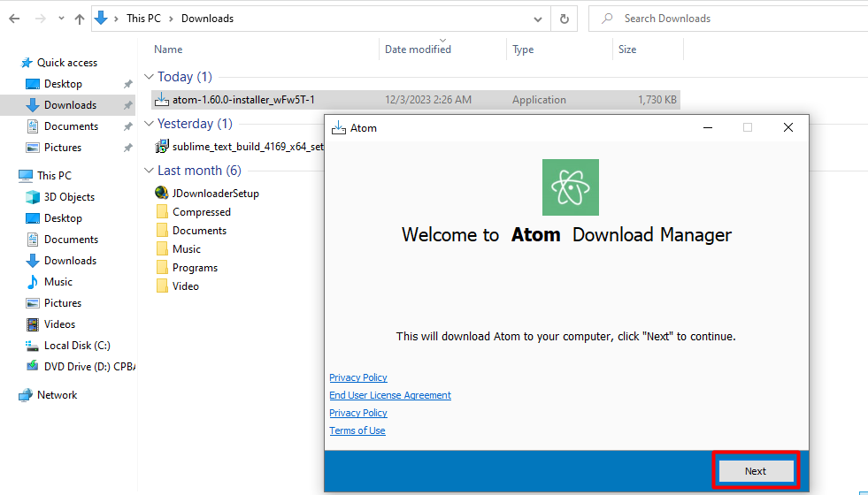Select This PC in the navigation pane

click(x=54, y=175)
